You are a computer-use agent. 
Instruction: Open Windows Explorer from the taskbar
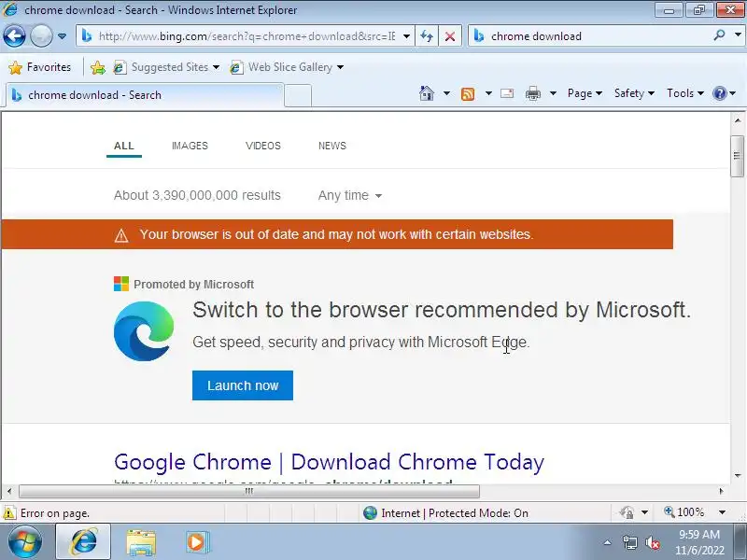click(141, 542)
